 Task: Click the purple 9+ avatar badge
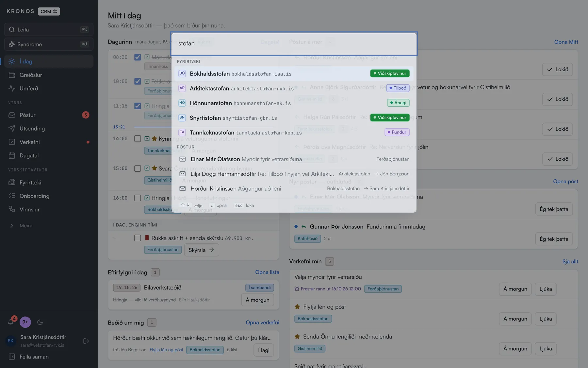coord(25,322)
